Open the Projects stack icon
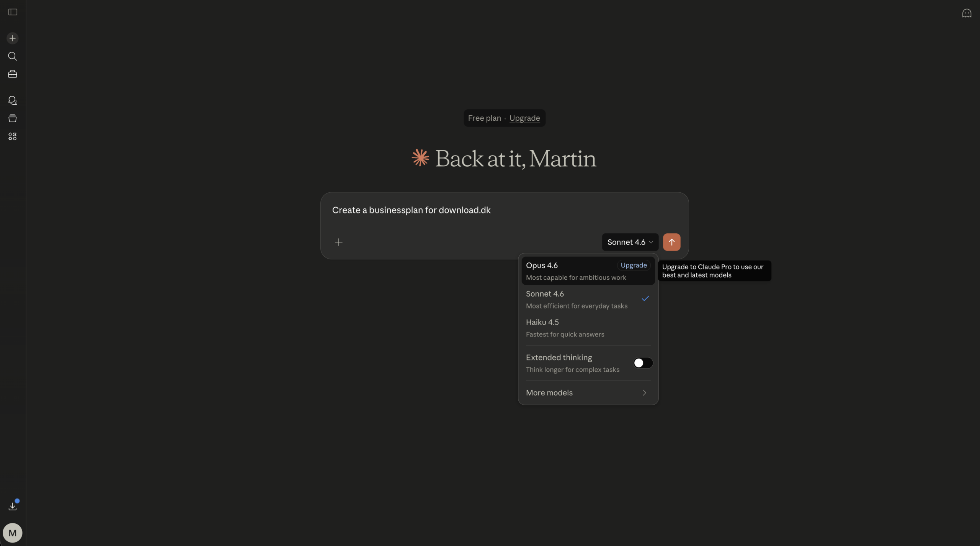980x546 pixels. [x=13, y=118]
